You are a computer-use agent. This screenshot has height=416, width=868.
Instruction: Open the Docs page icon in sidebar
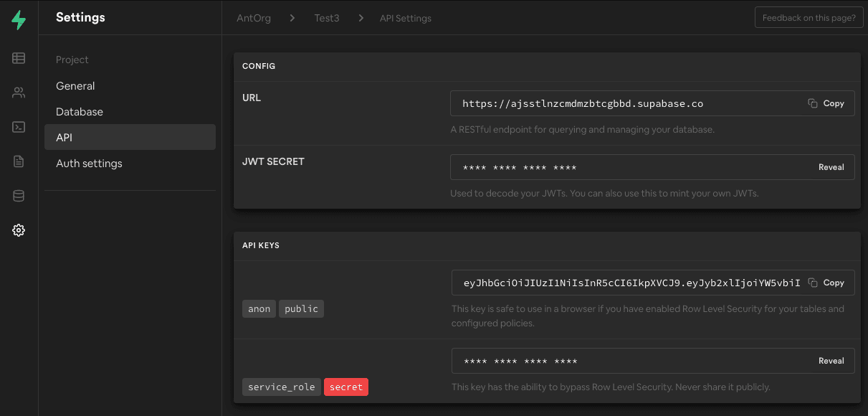19,161
